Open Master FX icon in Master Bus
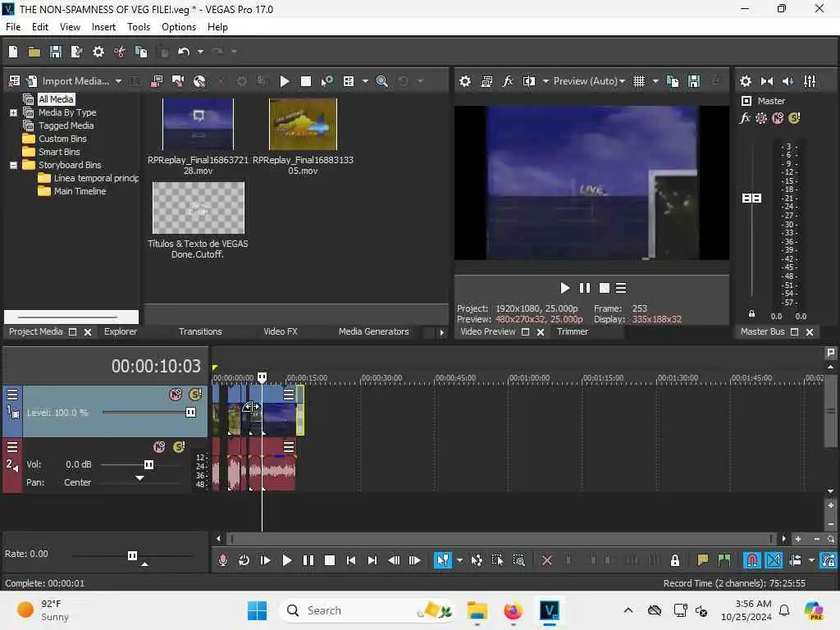Viewport: 840px width, 630px height. 745,118
